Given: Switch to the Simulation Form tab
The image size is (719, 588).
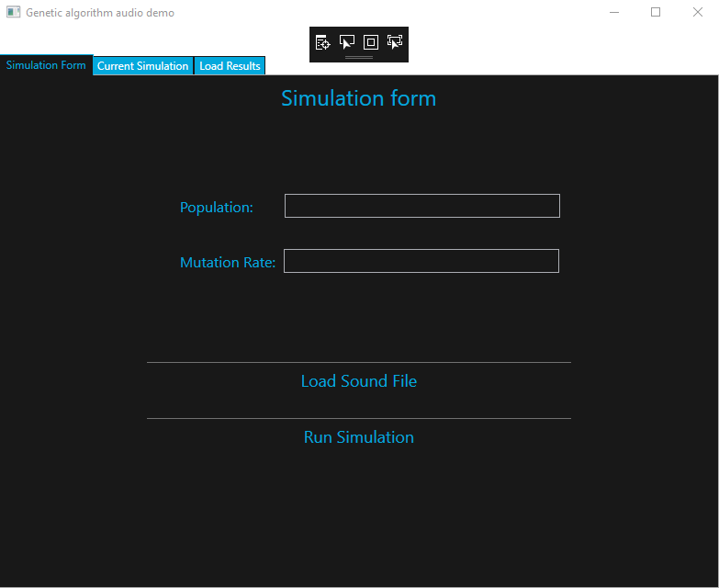Looking at the screenshot, I should [46, 65].
